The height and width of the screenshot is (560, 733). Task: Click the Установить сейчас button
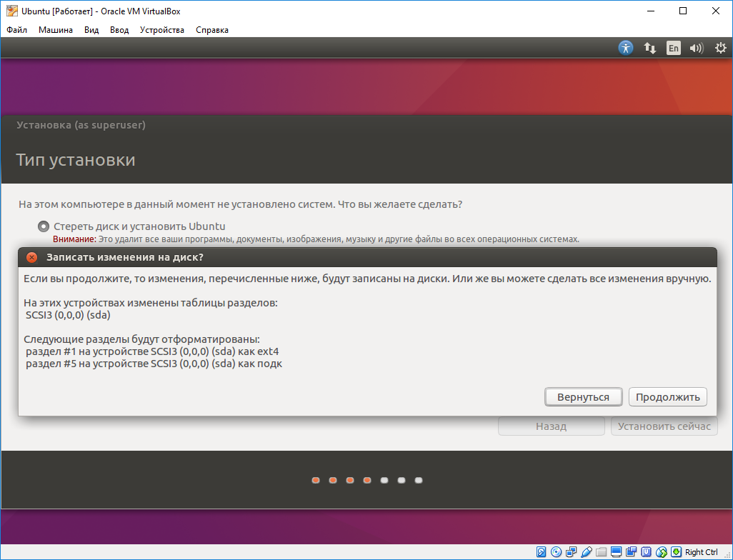coord(664,426)
